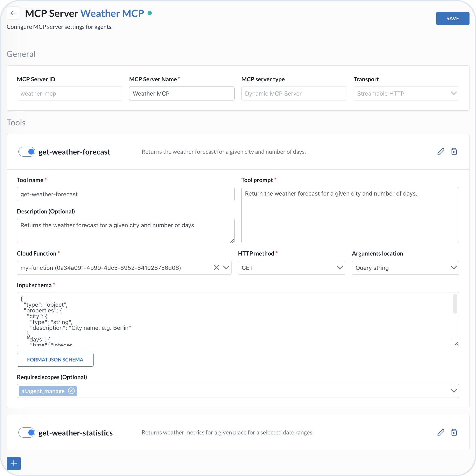Open the Arguments location dropdown

click(x=405, y=268)
